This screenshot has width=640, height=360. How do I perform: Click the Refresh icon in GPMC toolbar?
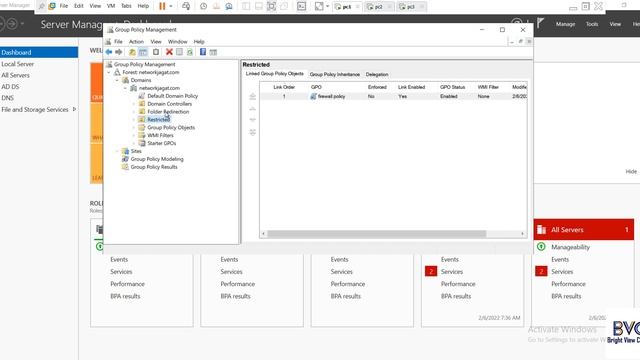[x=190, y=52]
